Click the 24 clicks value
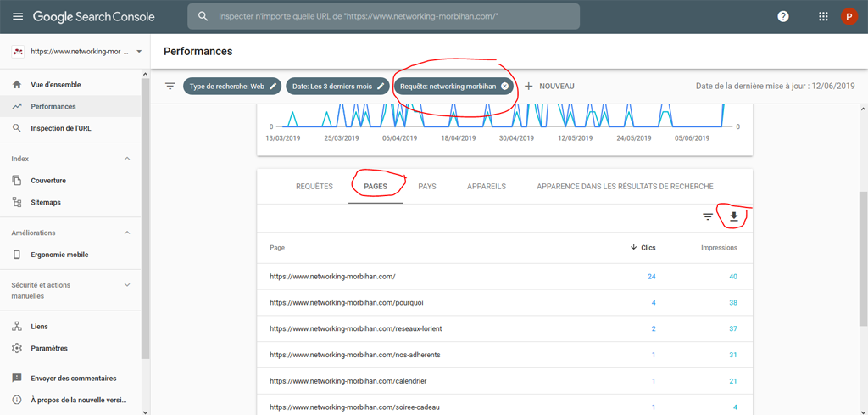The width and height of the screenshot is (868, 415). pos(651,277)
